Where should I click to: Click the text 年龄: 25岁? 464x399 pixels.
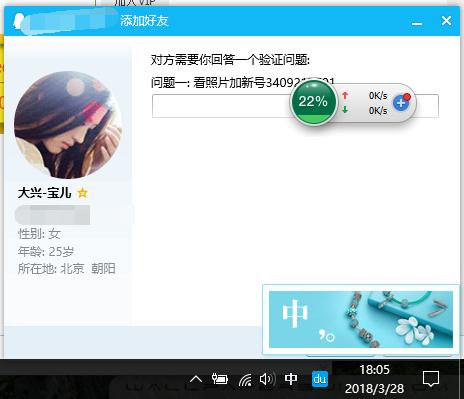point(46,251)
